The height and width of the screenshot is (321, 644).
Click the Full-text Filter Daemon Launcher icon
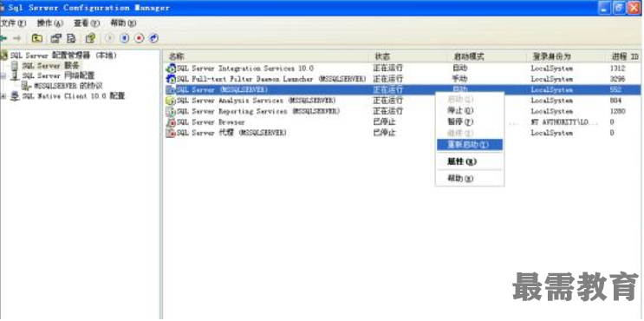tap(171, 79)
